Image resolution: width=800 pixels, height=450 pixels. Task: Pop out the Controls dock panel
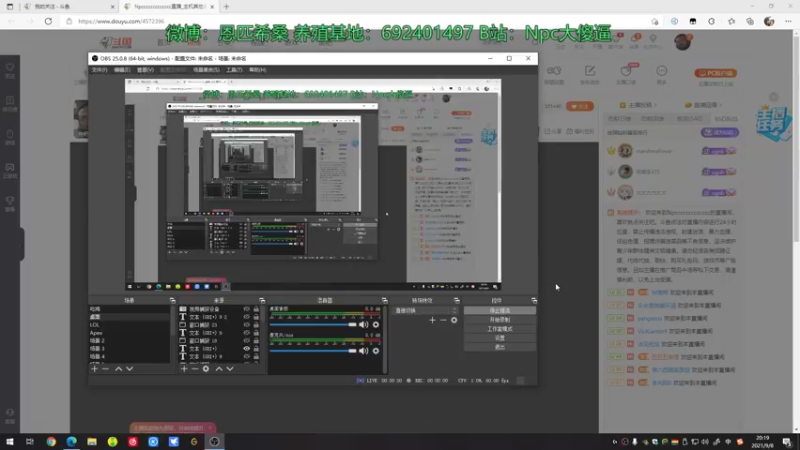[x=534, y=301]
